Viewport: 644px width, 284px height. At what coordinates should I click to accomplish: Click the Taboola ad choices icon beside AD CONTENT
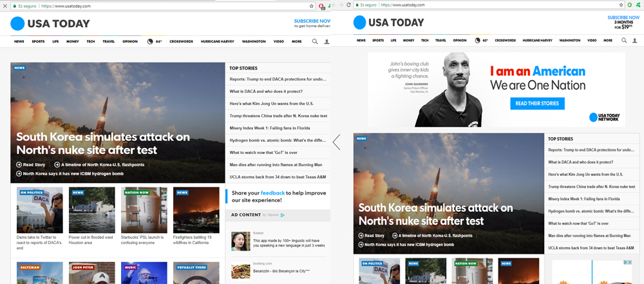(x=282, y=214)
